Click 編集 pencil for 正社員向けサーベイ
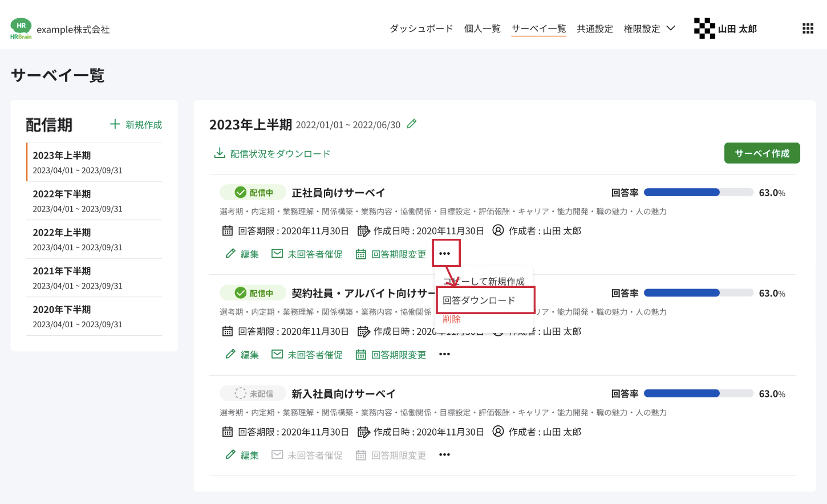 point(230,254)
